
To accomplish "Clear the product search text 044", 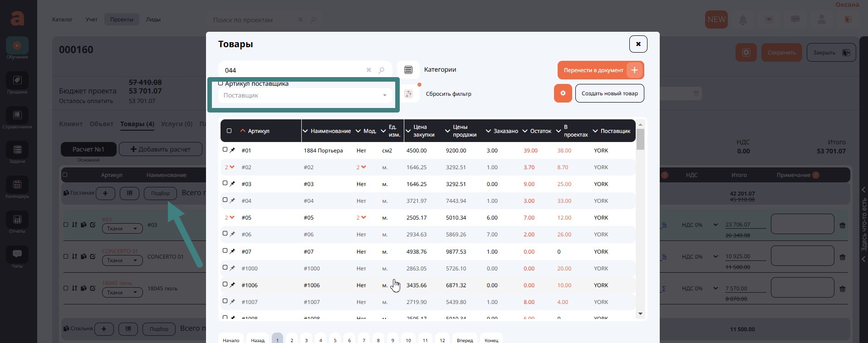I will tap(369, 70).
